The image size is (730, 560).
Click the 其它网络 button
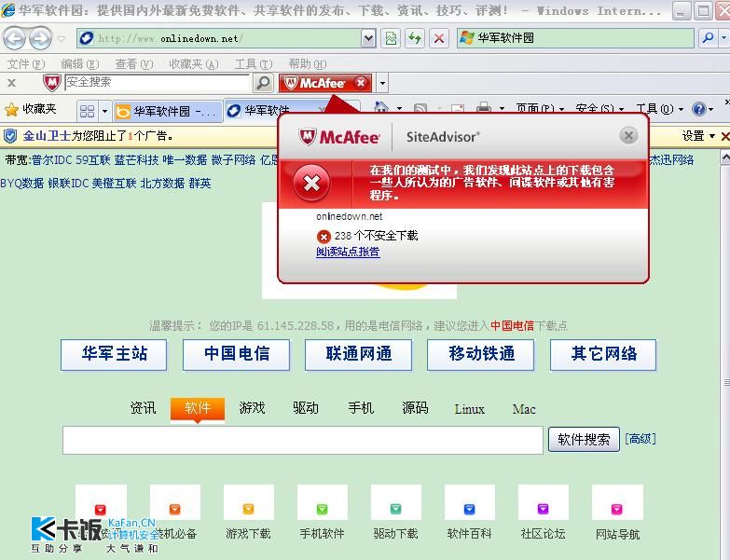(603, 354)
